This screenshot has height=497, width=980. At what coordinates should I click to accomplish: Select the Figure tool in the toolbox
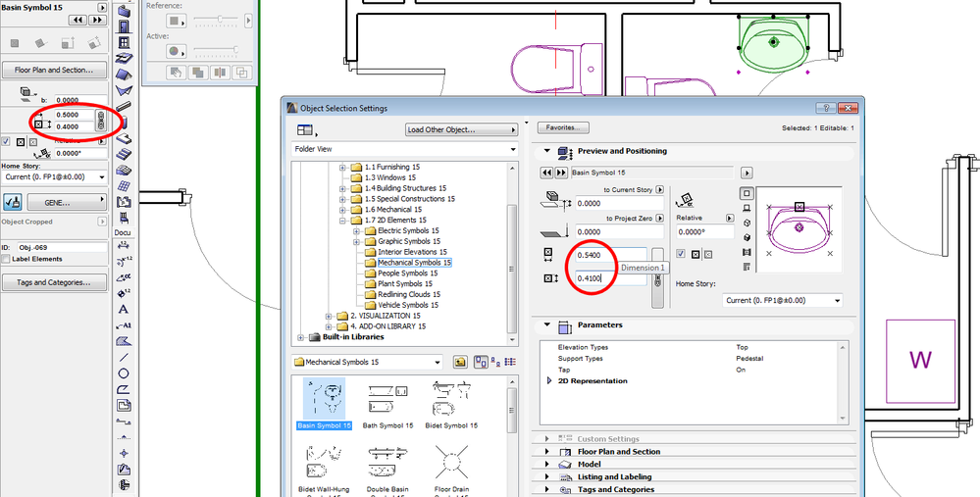[124, 470]
